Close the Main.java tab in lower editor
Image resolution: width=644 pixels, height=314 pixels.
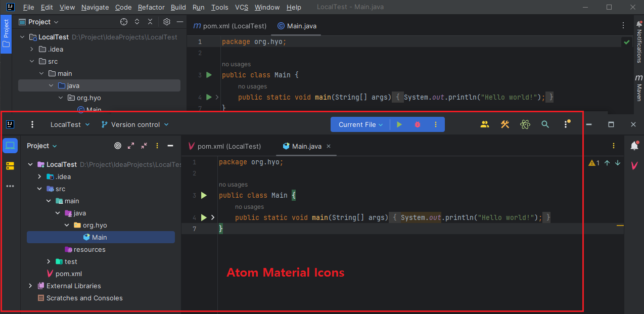coord(329,146)
